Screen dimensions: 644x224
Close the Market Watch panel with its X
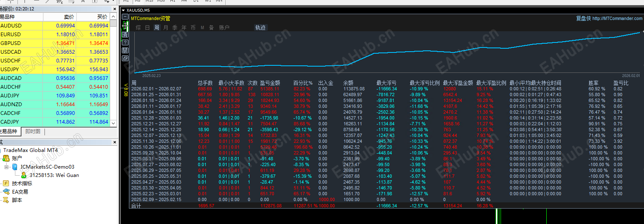click(114, 9)
